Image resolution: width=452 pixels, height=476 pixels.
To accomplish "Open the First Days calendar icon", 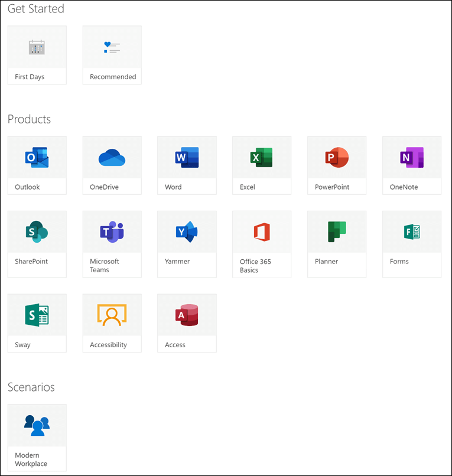I will point(37,47).
